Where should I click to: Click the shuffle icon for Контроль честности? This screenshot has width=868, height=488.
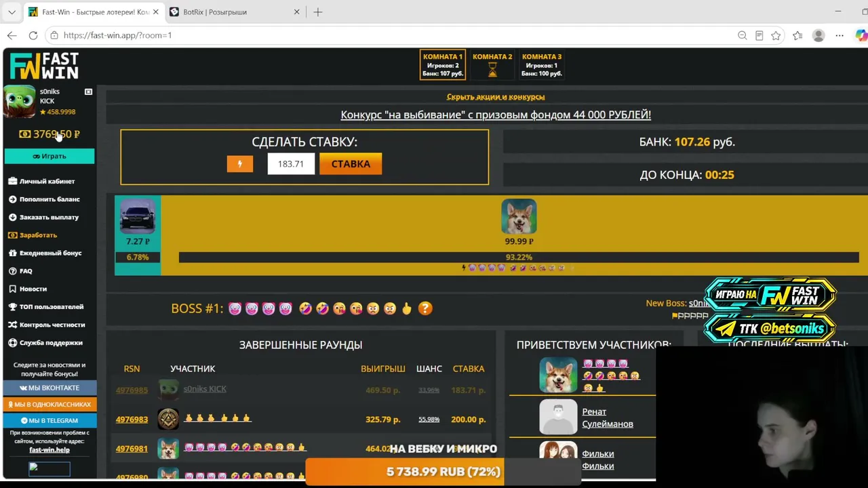point(13,325)
